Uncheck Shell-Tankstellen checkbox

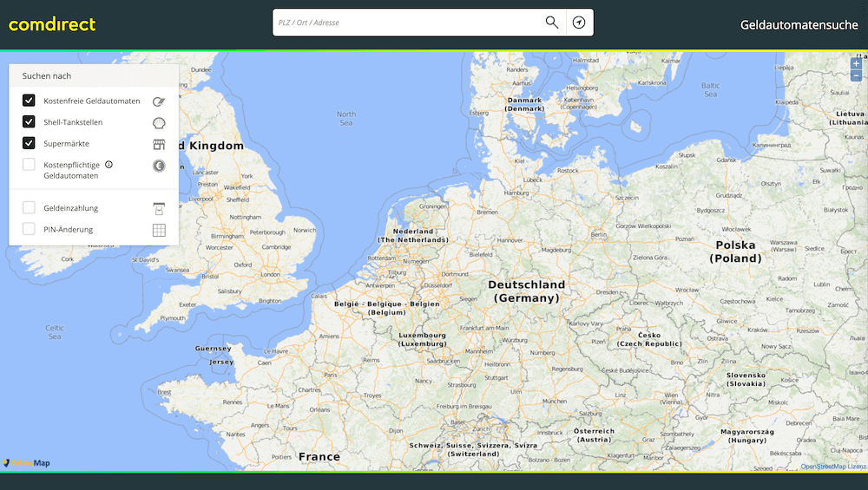coord(29,121)
